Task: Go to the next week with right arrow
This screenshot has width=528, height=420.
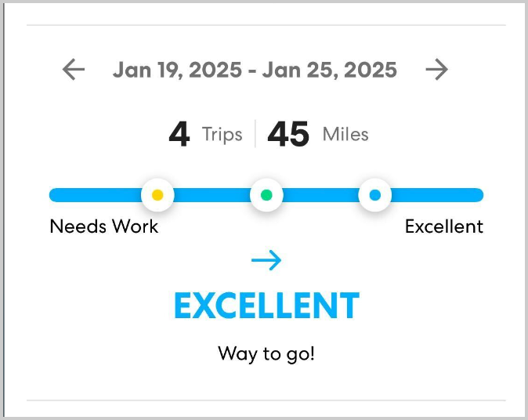Action: pos(436,70)
